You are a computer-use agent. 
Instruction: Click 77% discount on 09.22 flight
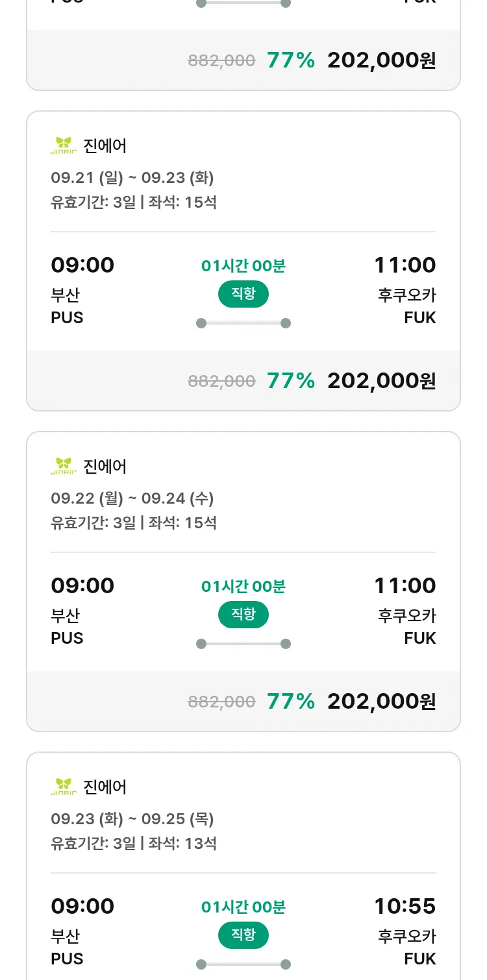pos(290,702)
